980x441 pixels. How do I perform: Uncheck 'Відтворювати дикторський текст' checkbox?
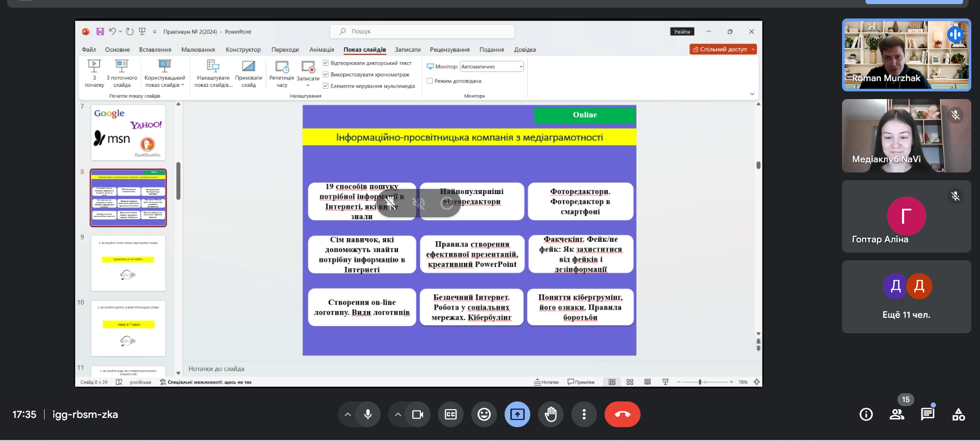(x=326, y=63)
